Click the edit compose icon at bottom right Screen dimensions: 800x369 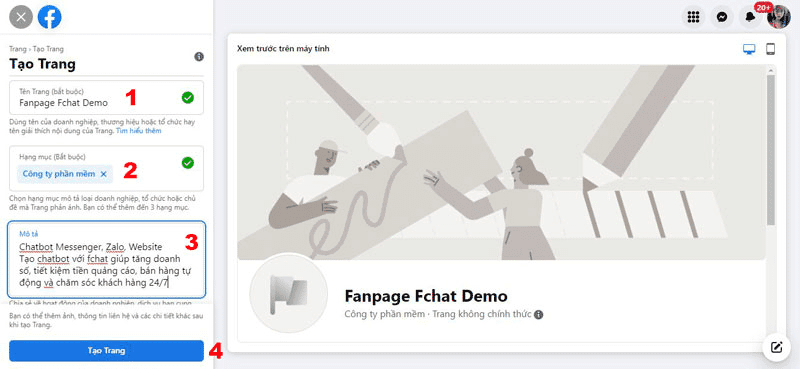[776, 348]
